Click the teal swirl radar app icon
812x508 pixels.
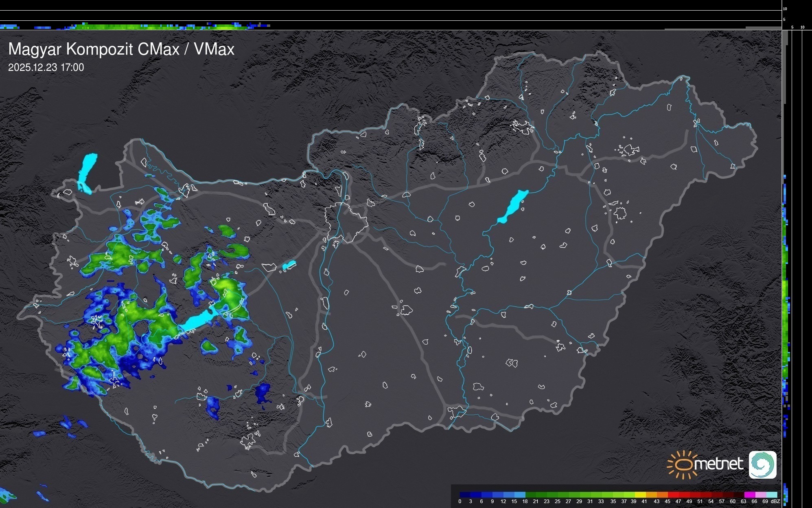pos(762,464)
